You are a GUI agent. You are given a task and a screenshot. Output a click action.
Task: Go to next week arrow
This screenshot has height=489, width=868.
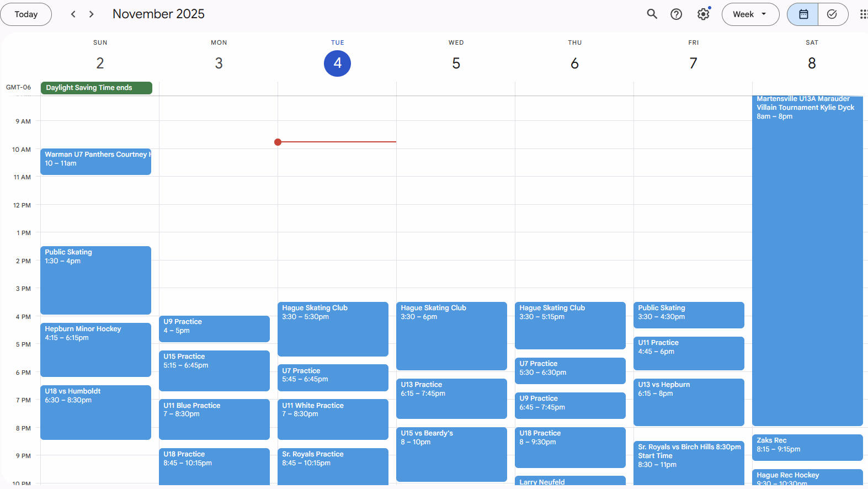click(92, 14)
